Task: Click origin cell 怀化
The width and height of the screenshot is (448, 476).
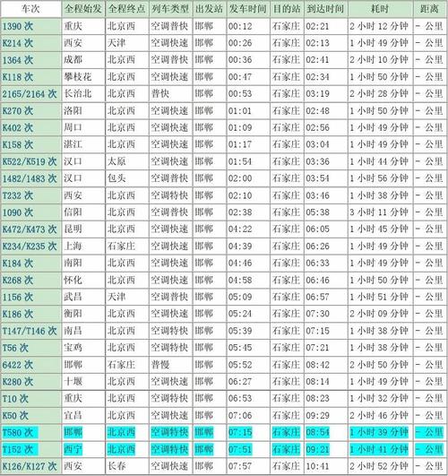Action: pos(73,280)
